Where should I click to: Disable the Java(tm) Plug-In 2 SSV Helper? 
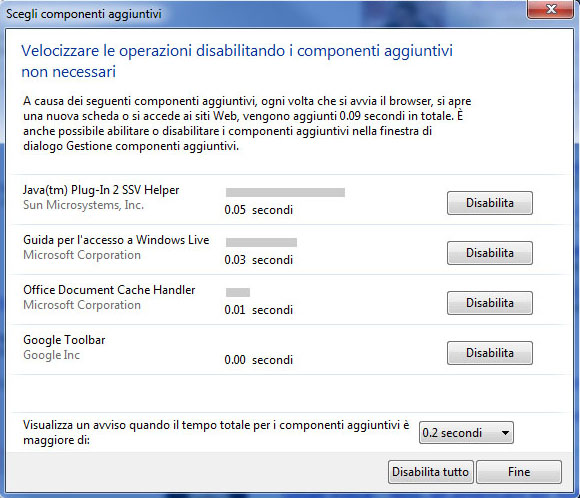(x=490, y=203)
